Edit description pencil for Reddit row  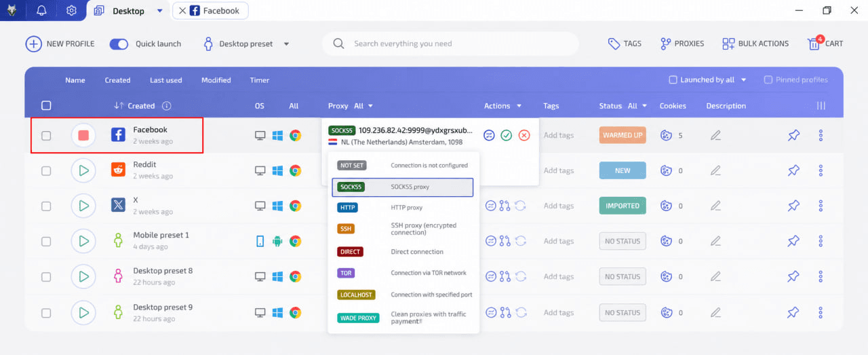tap(715, 170)
